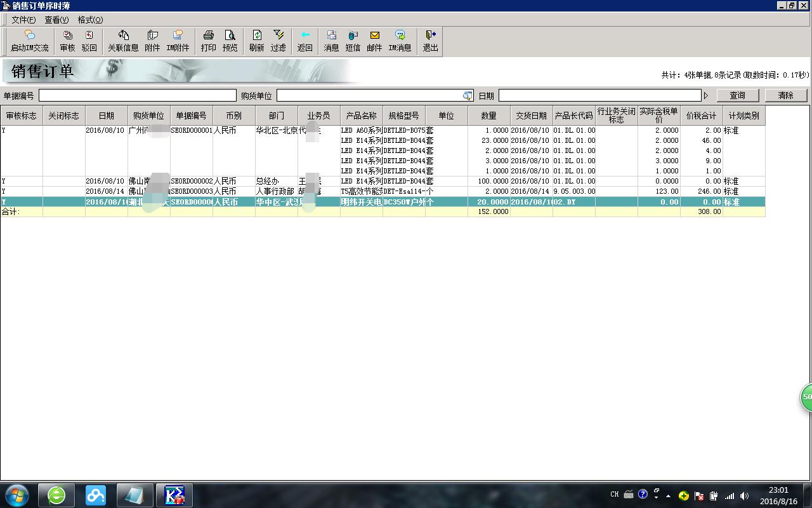
Task: Open the 过滤 filter tool
Action: click(278, 41)
